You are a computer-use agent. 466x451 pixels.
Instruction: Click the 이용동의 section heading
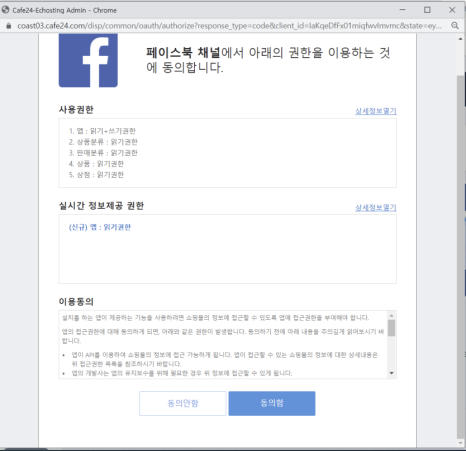[x=76, y=302]
